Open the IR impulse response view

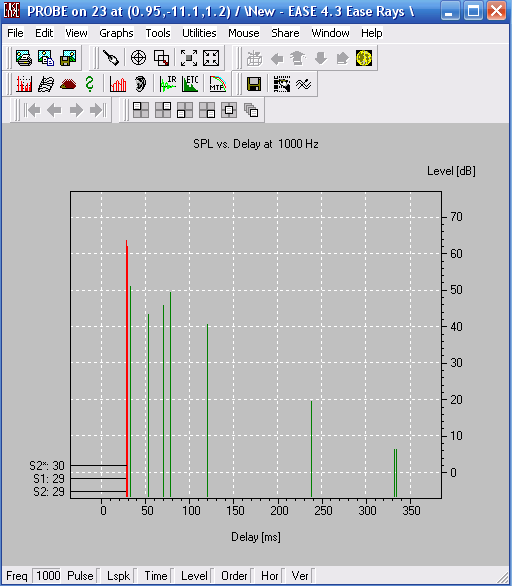tap(168, 84)
